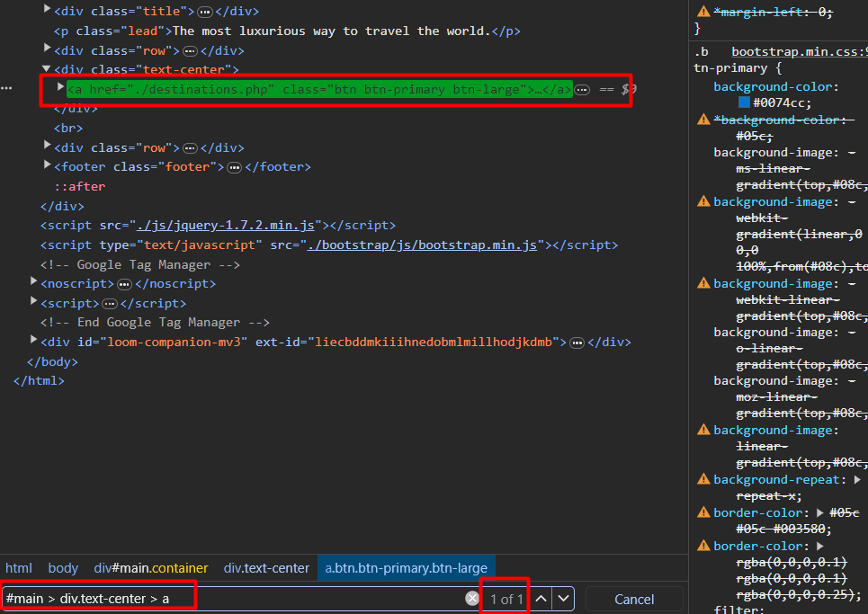Screen dimensions: 868x614
Task: Click the warning icon beside the #05c border-color
Action: pos(703,512)
